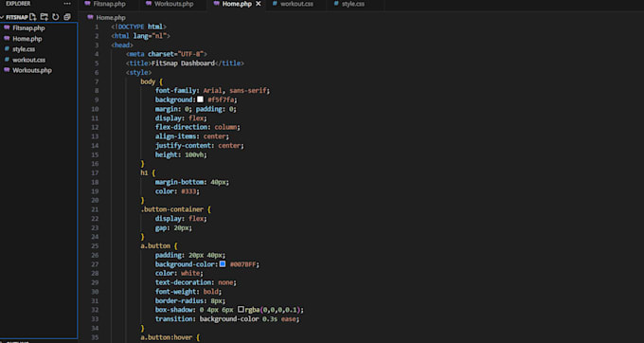Open Explorer views and more actions menu
This screenshot has height=343, width=644.
pyautogui.click(x=67, y=4)
